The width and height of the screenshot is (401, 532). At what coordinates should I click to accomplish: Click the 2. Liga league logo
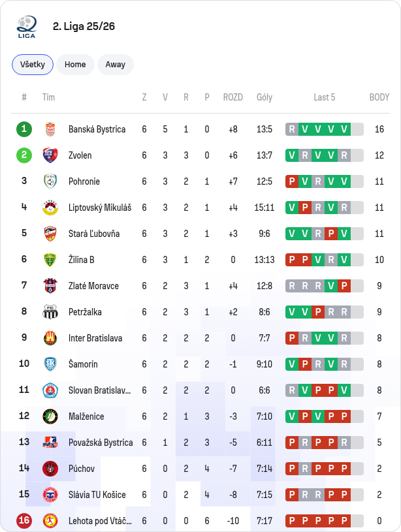(27, 27)
